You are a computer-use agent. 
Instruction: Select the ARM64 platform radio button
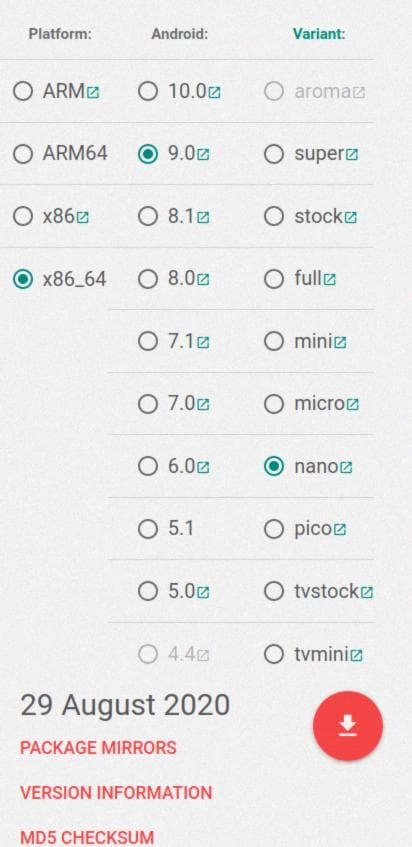tap(23, 154)
